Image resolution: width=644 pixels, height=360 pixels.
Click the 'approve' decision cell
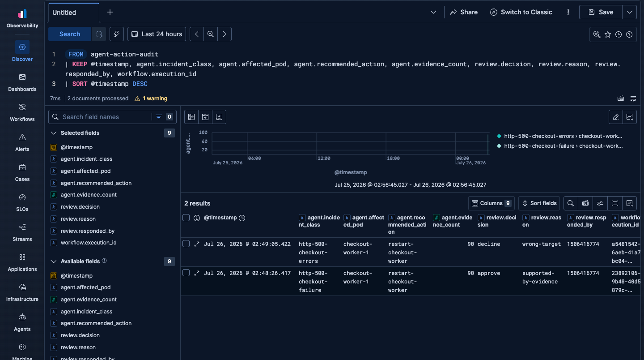(x=489, y=273)
